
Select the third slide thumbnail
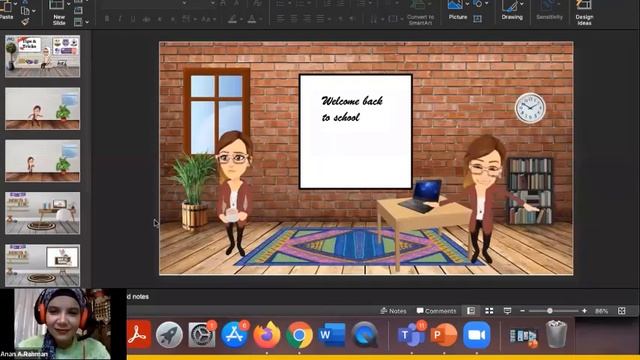42,161
